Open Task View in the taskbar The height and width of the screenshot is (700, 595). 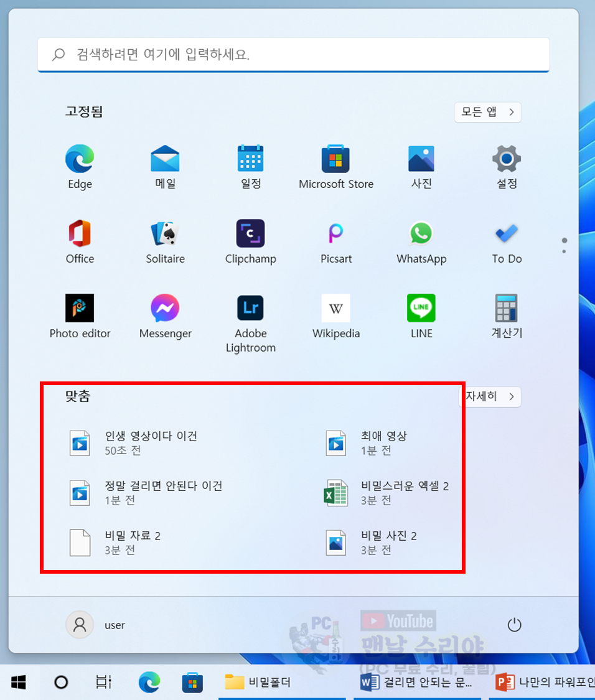tap(104, 682)
